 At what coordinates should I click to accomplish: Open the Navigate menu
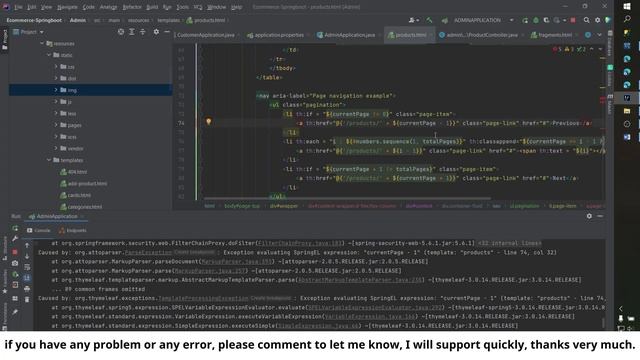coord(67,7)
